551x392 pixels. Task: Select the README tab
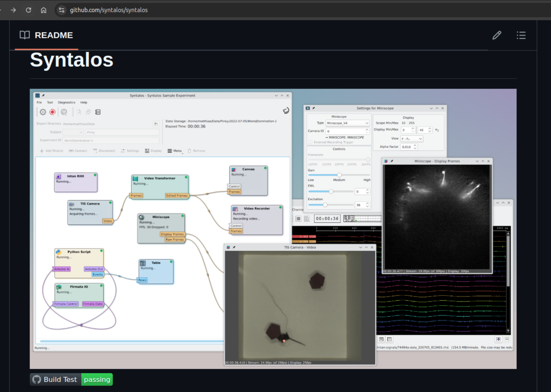pyautogui.click(x=46, y=35)
